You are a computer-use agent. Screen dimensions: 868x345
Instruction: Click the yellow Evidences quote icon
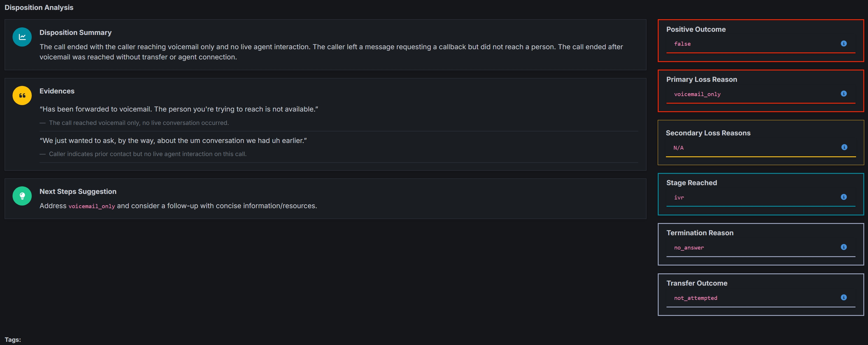coord(22,95)
